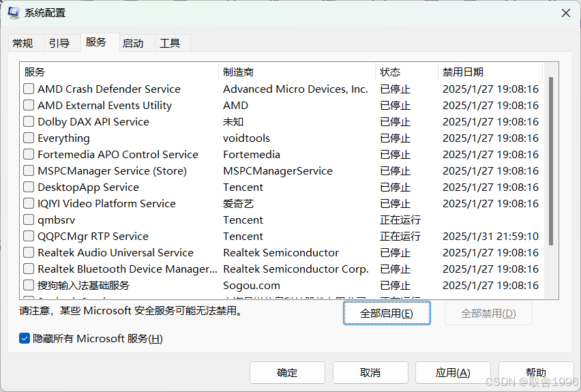581x392 pixels.
Task: Click the 2025/1/31 21:59:10 date cell
Action: click(490, 236)
